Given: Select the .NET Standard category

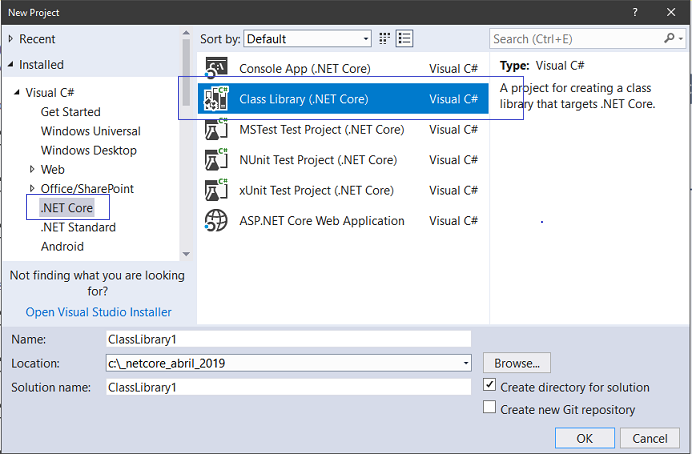Looking at the screenshot, I should 78,227.
